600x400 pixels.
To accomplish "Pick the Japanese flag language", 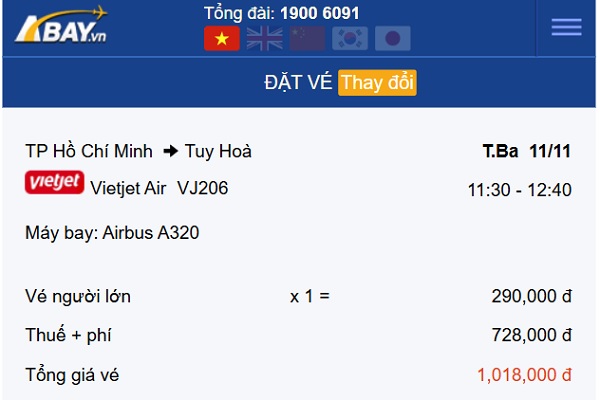I will tap(393, 39).
